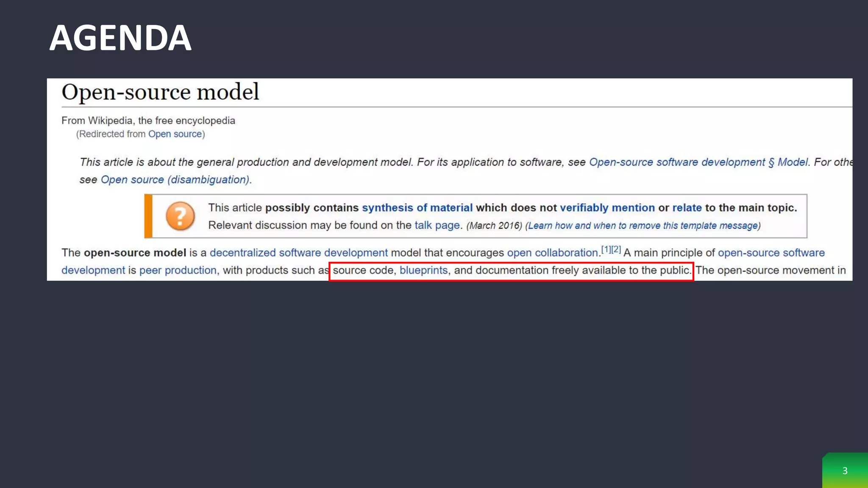Open the 'blueprints' link
868x488 pixels.
pyautogui.click(x=423, y=270)
